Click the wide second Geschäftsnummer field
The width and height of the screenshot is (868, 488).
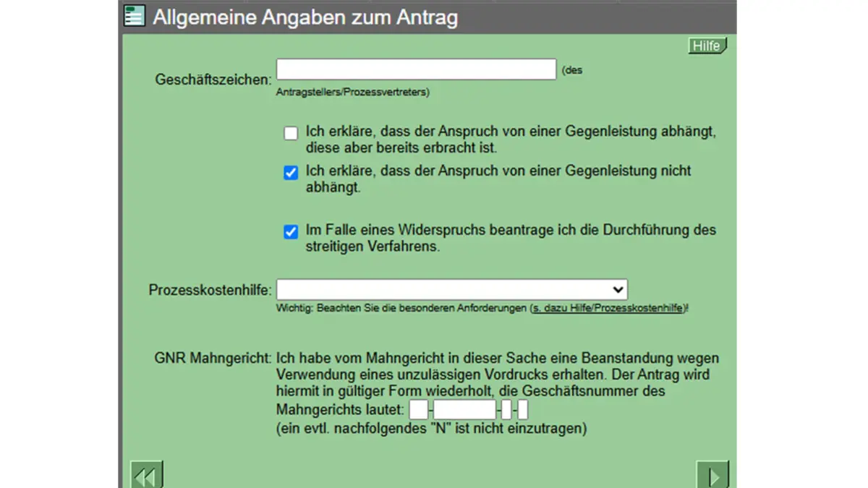[x=465, y=411]
